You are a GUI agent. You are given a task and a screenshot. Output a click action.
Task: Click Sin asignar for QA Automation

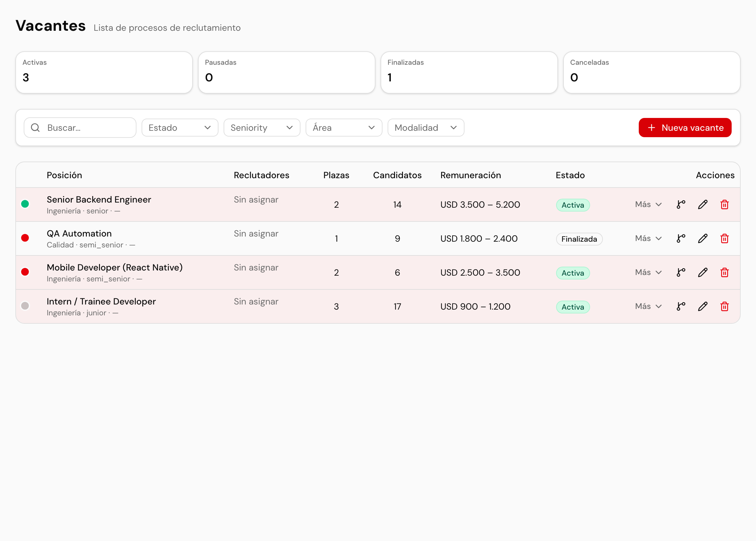(256, 234)
